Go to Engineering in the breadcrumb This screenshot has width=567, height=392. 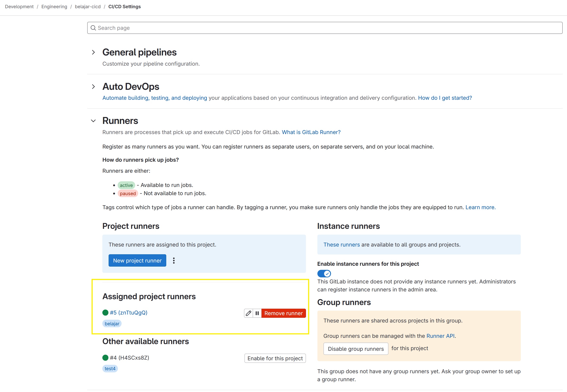(x=54, y=7)
